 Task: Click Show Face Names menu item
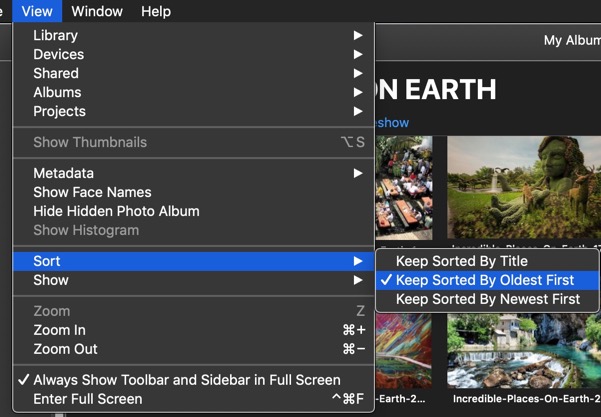92,192
